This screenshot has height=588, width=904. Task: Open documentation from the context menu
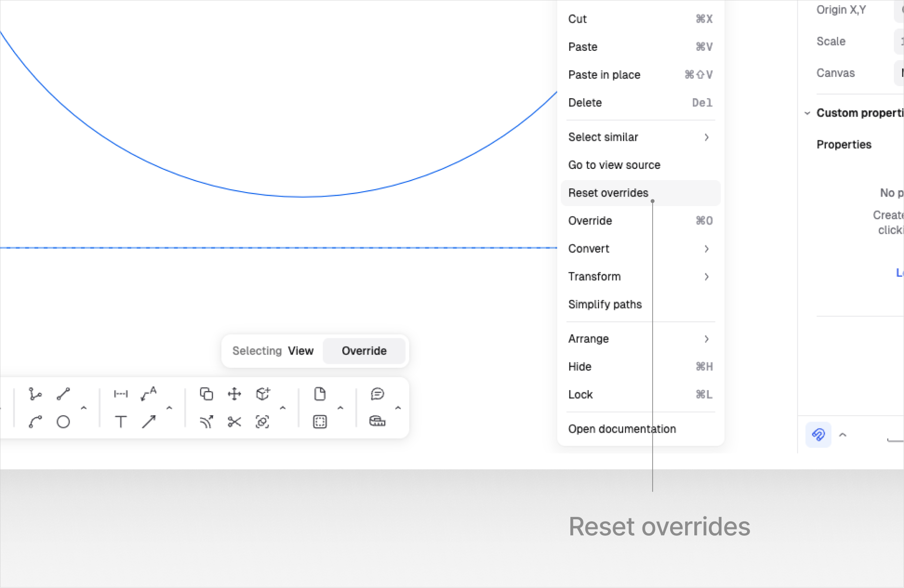coord(622,429)
